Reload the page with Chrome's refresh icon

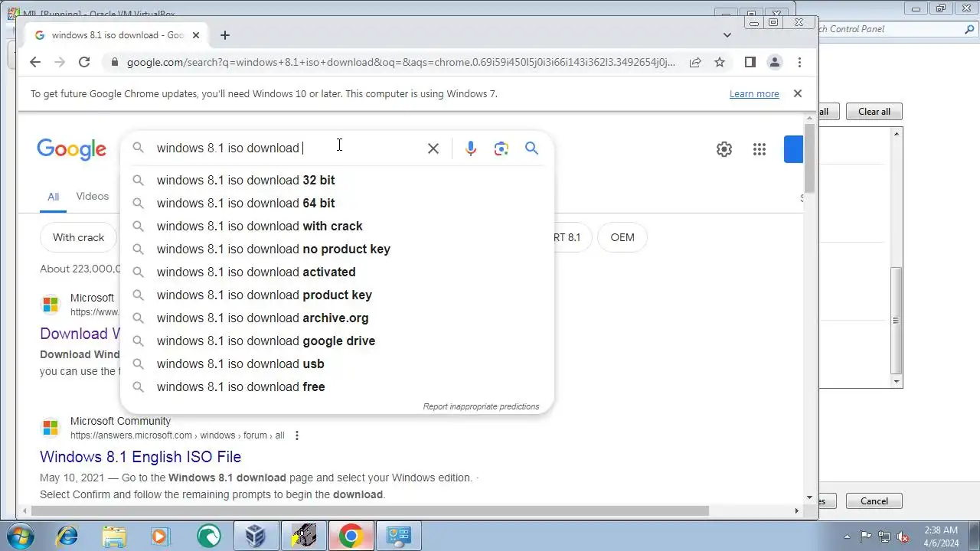84,62
